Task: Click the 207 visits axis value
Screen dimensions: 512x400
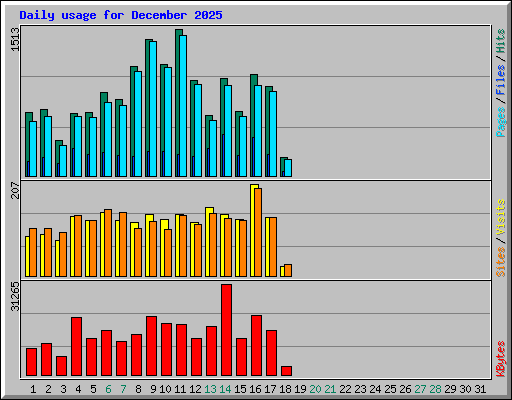Action: tap(15, 190)
